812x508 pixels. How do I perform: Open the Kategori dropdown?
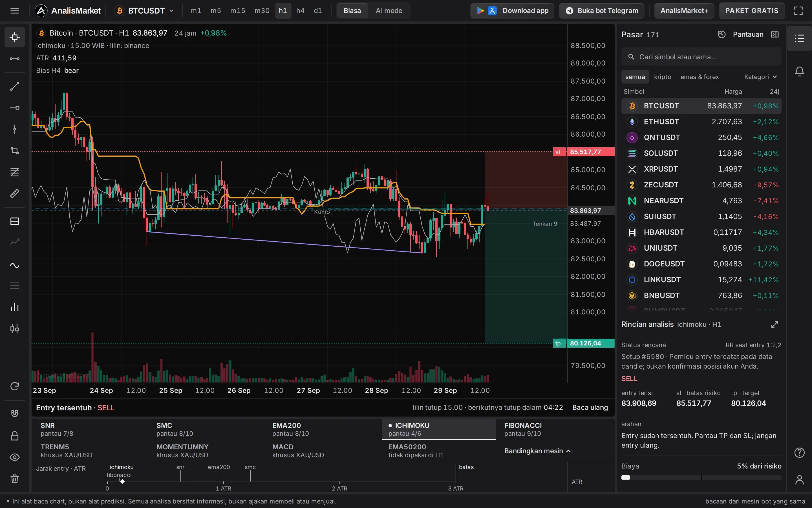click(760, 77)
